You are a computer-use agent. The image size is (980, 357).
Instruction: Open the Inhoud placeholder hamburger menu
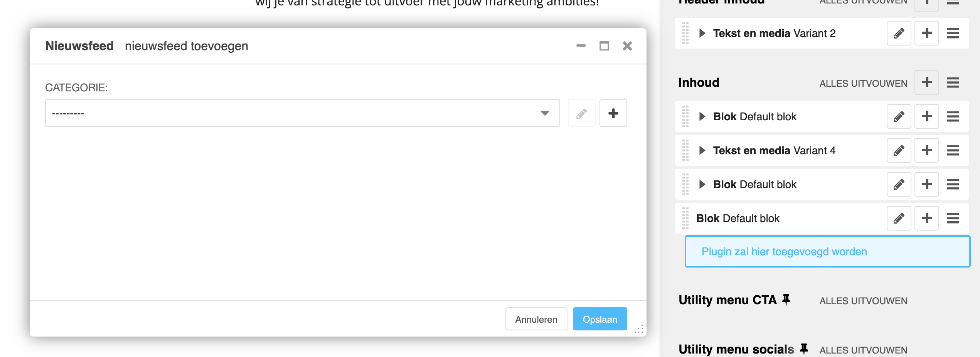[x=953, y=83]
